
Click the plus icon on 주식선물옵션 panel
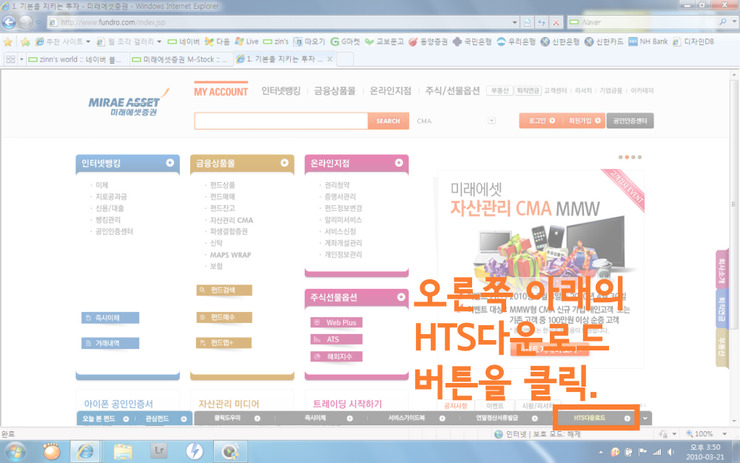click(x=401, y=297)
